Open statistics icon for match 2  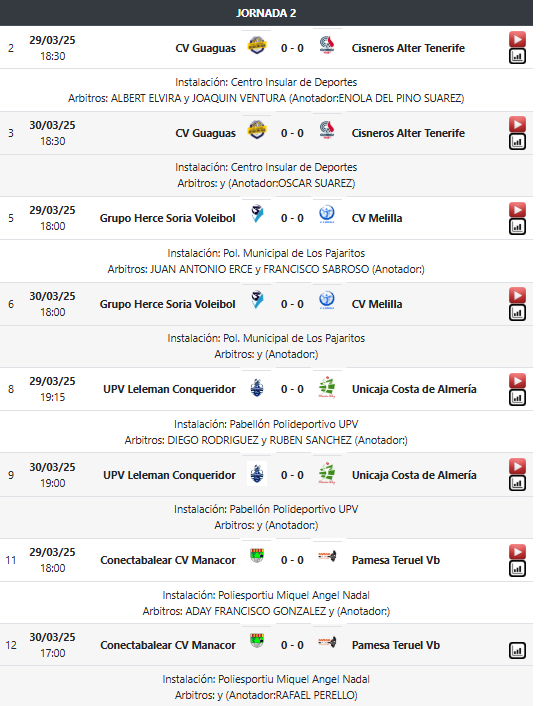(x=517, y=56)
